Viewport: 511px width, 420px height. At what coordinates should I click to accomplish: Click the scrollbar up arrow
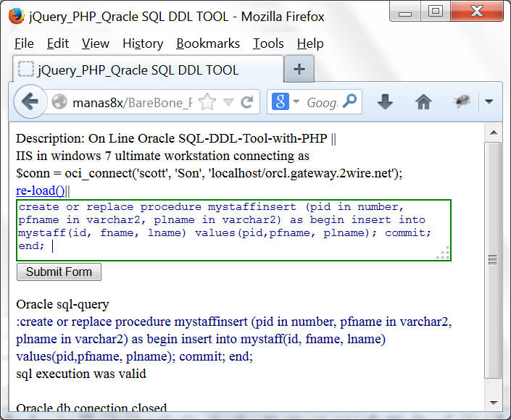pyautogui.click(x=494, y=133)
